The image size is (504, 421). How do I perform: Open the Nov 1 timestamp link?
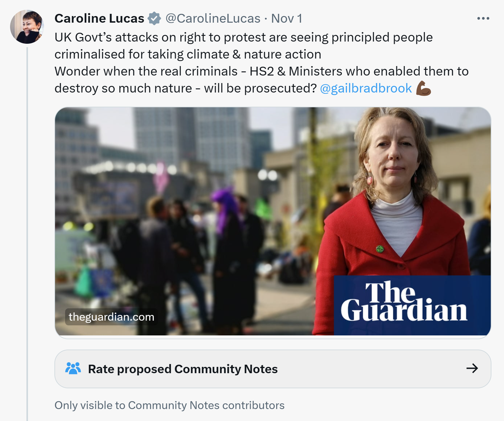[x=287, y=19]
